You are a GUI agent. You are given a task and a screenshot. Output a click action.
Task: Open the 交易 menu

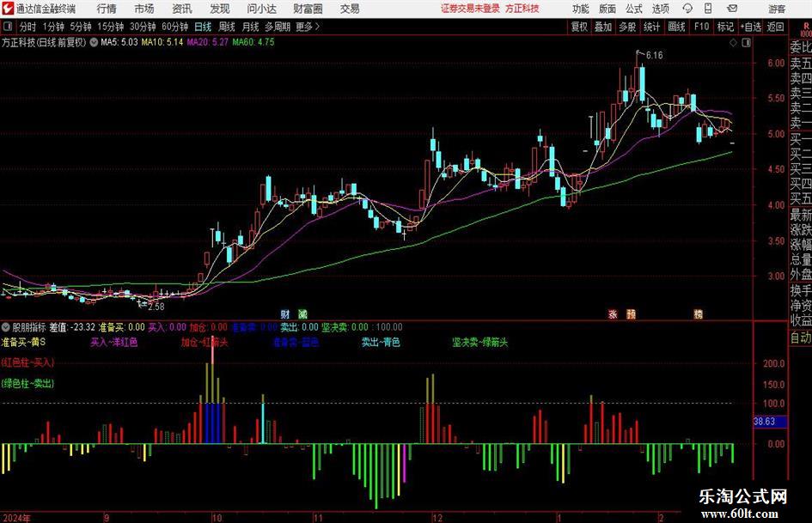(350, 9)
